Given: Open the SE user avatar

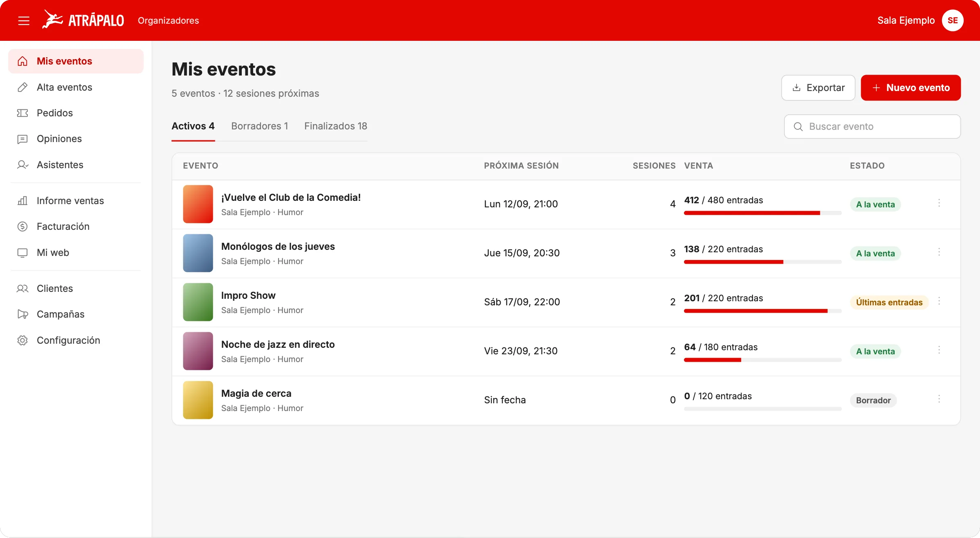Looking at the screenshot, I should [x=953, y=20].
